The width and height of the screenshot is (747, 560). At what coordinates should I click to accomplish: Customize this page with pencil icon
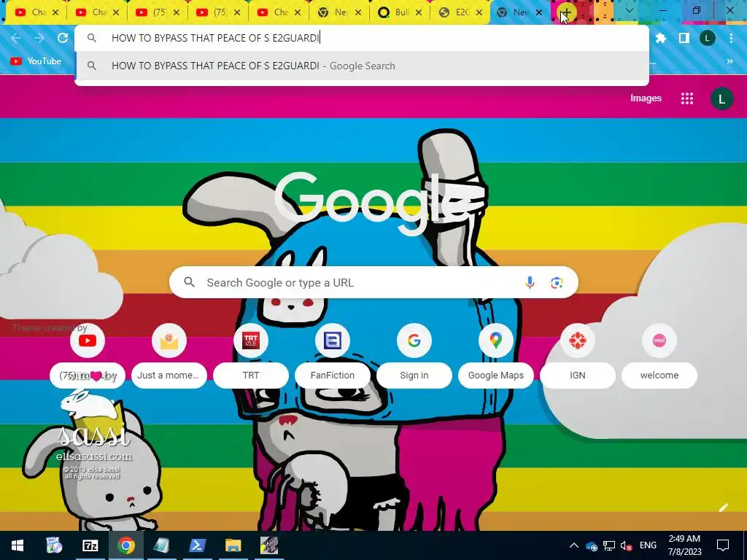coord(723,507)
